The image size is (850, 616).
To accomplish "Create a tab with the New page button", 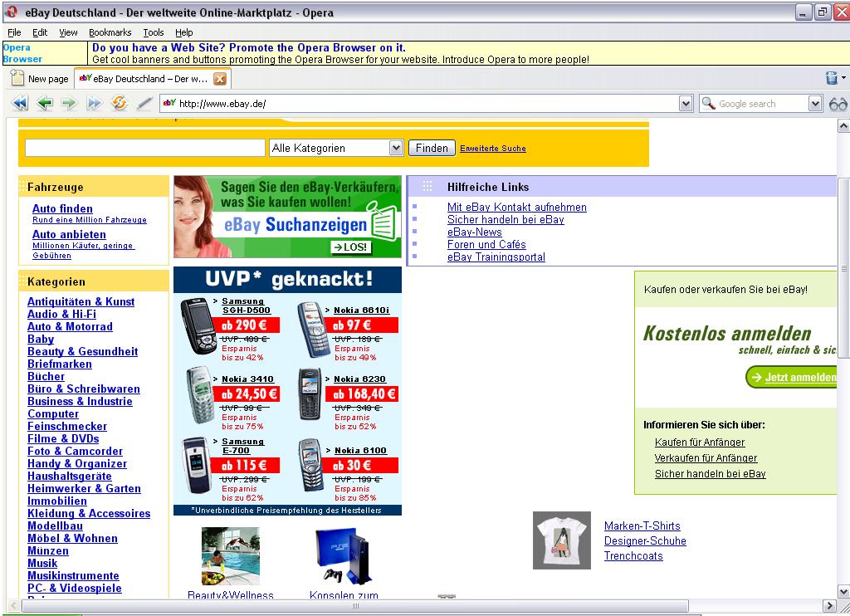I will (x=40, y=79).
